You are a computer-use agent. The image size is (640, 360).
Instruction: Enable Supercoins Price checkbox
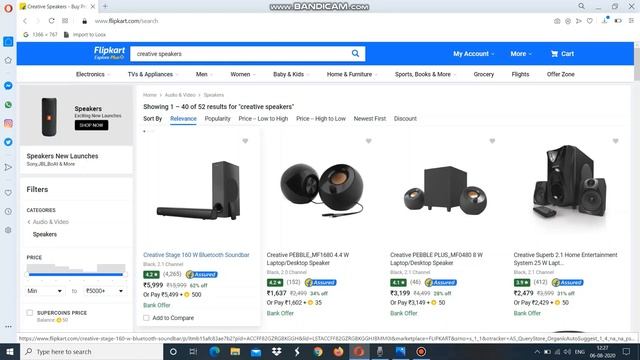point(30,313)
